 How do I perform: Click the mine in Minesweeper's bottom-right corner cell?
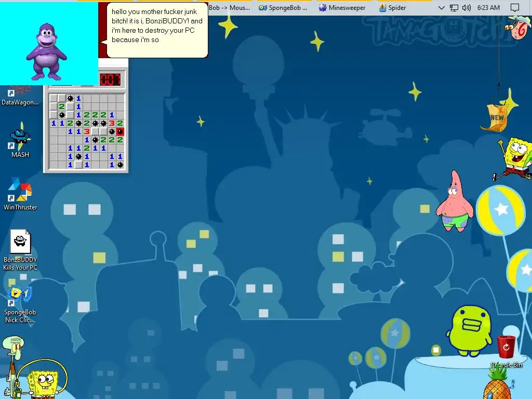coord(120,165)
